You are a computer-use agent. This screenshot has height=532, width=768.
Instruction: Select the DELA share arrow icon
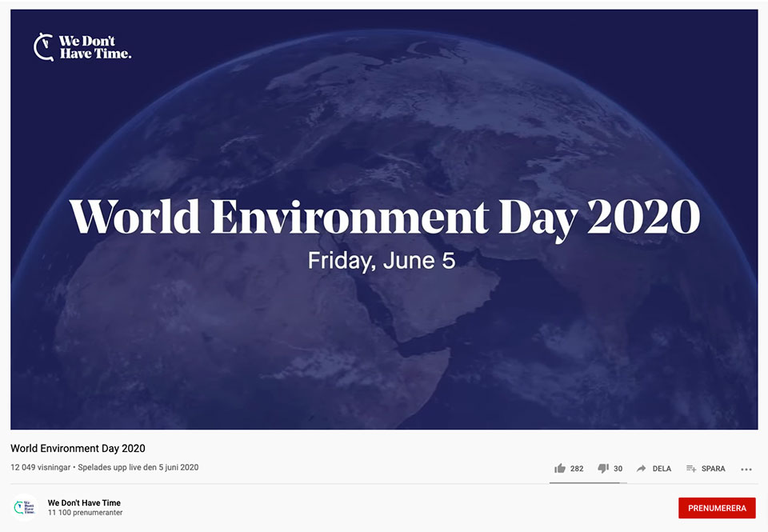640,468
